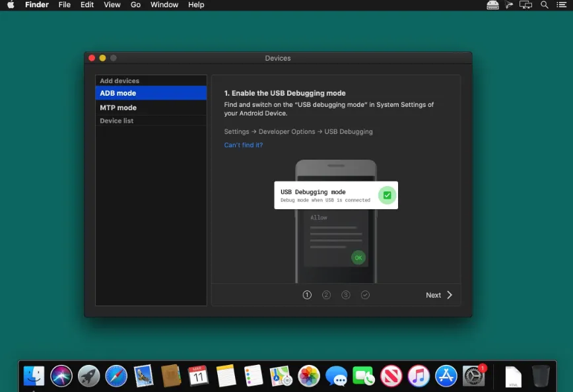Image resolution: width=573 pixels, height=392 pixels.
Task: Open the Window menu
Action: [164, 5]
